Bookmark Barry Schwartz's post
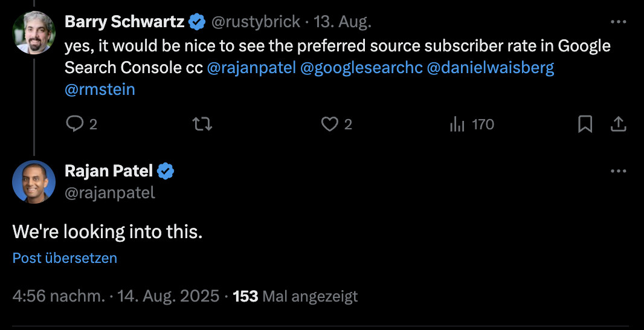The width and height of the screenshot is (644, 330). pos(585,125)
